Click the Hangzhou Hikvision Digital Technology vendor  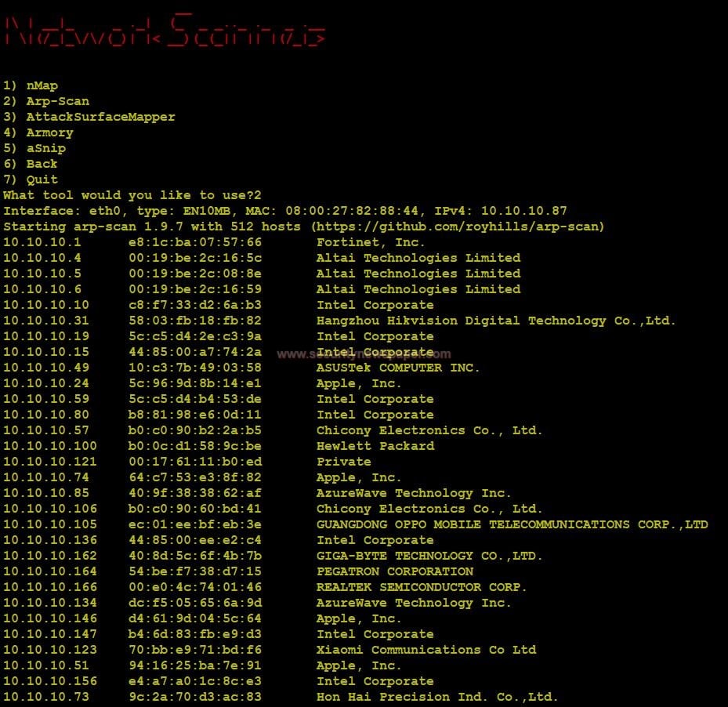(x=496, y=321)
